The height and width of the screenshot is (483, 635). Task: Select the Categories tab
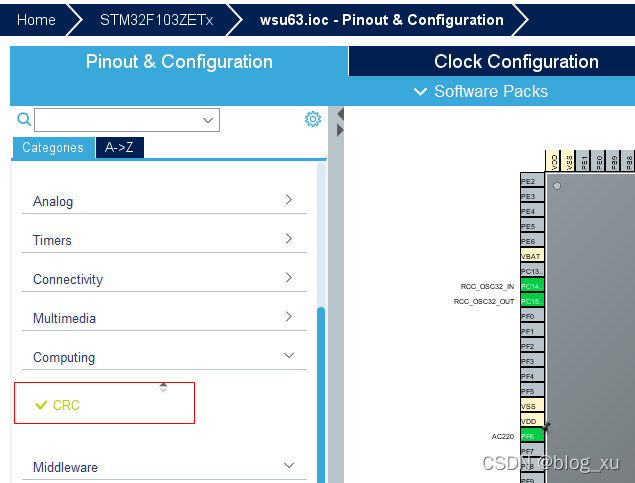(x=53, y=147)
